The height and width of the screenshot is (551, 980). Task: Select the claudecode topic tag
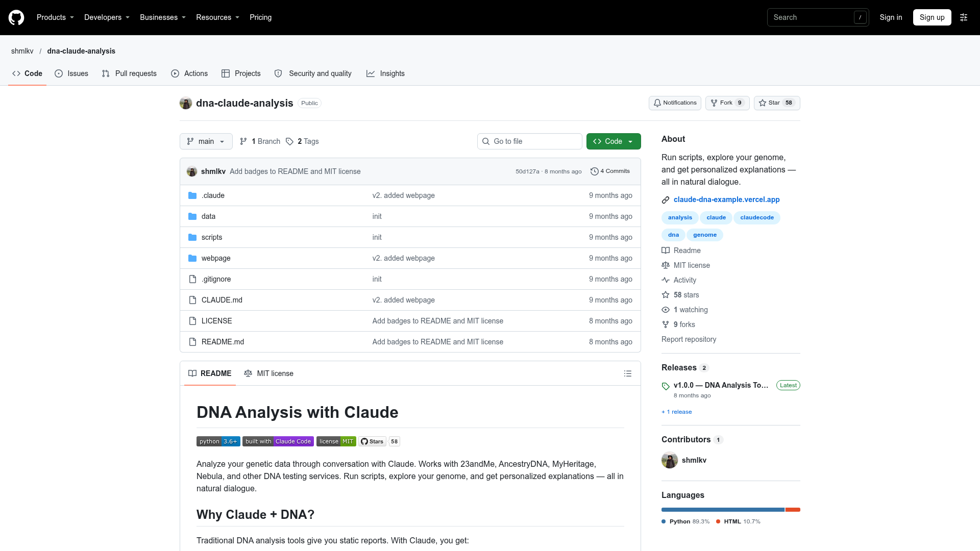[x=757, y=218]
